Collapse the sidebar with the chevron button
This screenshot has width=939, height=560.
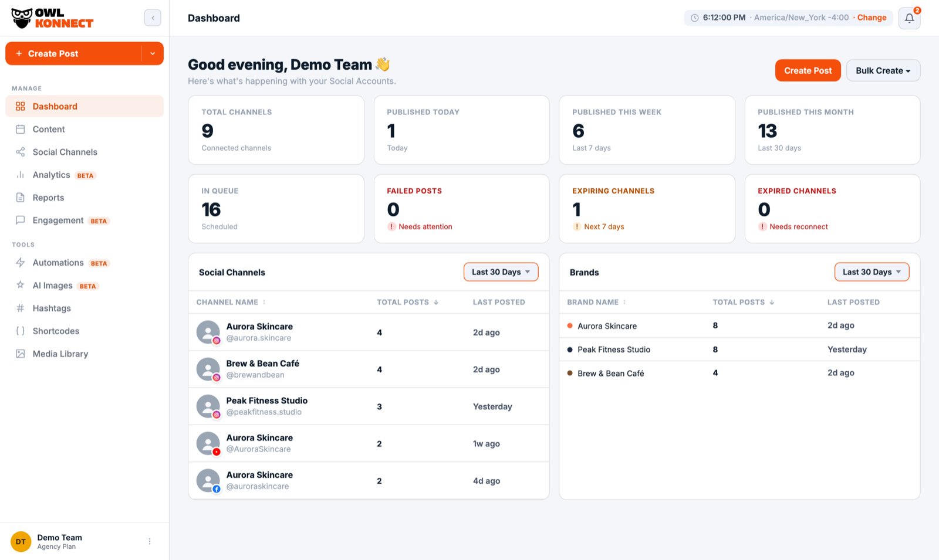coord(153,18)
